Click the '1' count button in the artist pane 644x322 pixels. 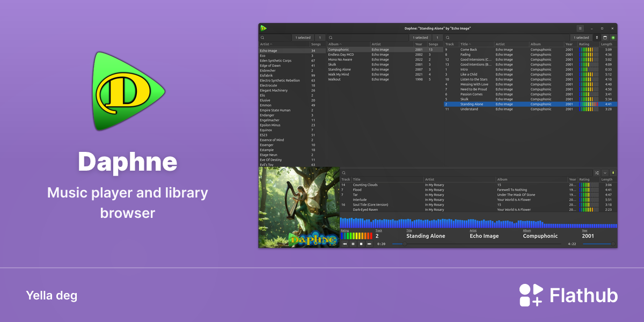pyautogui.click(x=320, y=38)
